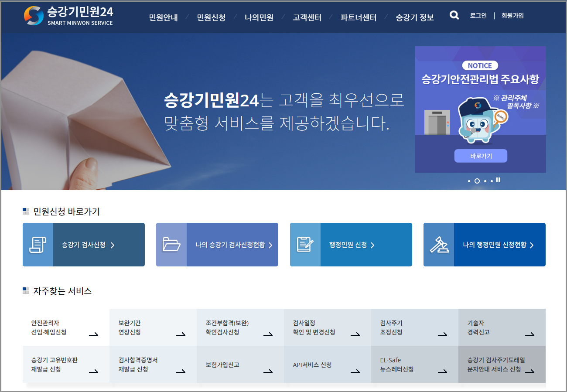The height and width of the screenshot is (392, 567).
Task: Click the 로그인 link
Action: [478, 15]
